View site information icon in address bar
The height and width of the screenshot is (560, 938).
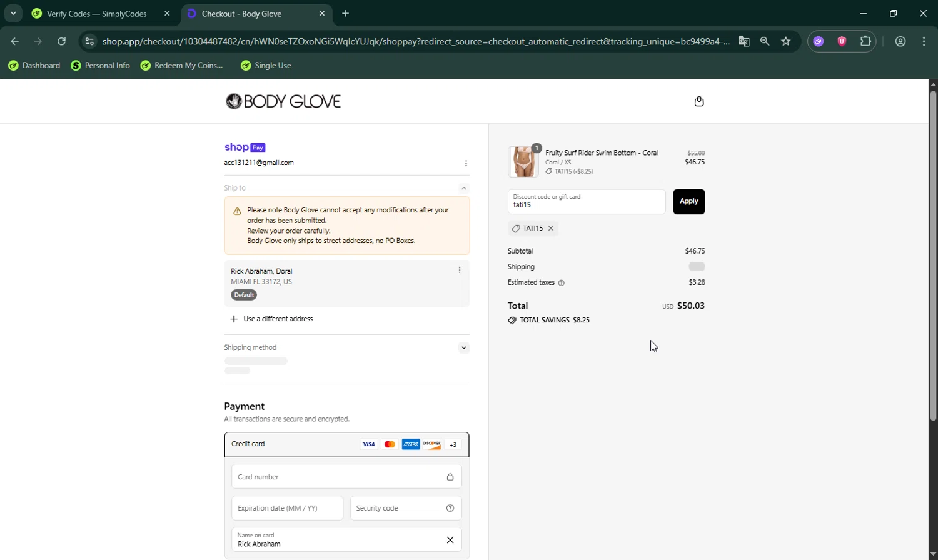click(x=89, y=41)
